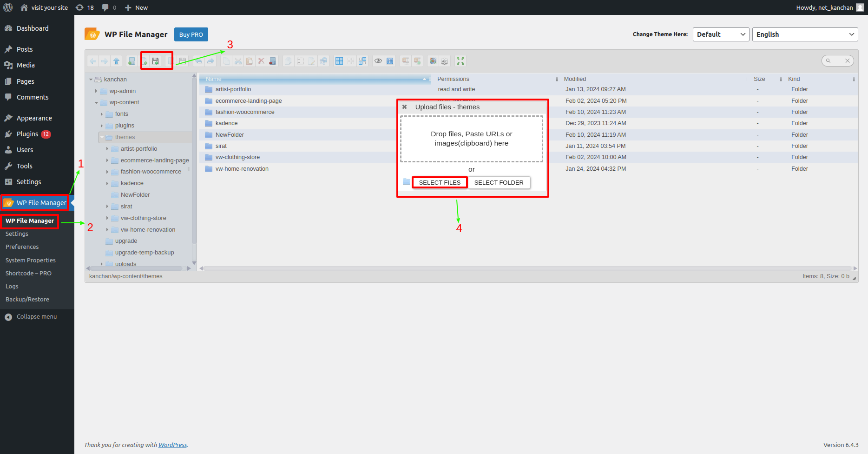Open System Properties submenu item
The image size is (868, 454).
[31, 260]
